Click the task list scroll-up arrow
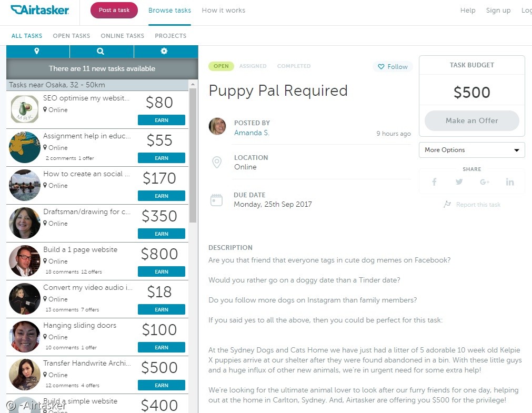The image size is (532, 413). (193, 84)
